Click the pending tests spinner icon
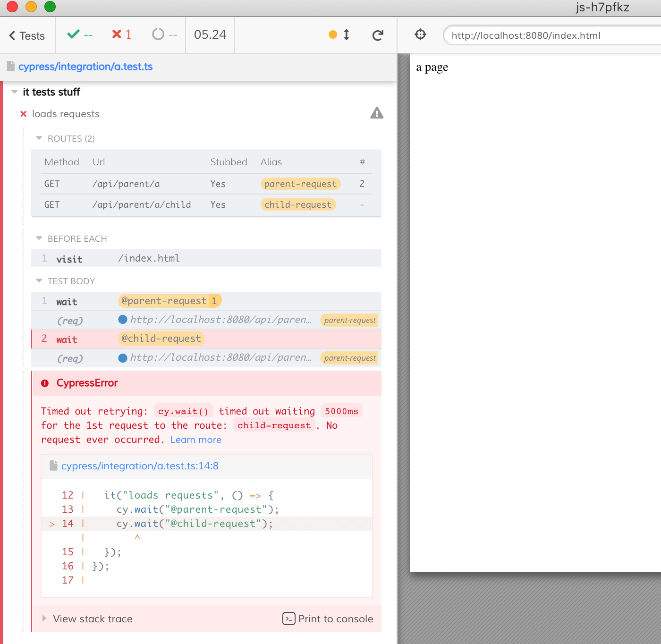The width and height of the screenshot is (661, 644). (x=157, y=34)
